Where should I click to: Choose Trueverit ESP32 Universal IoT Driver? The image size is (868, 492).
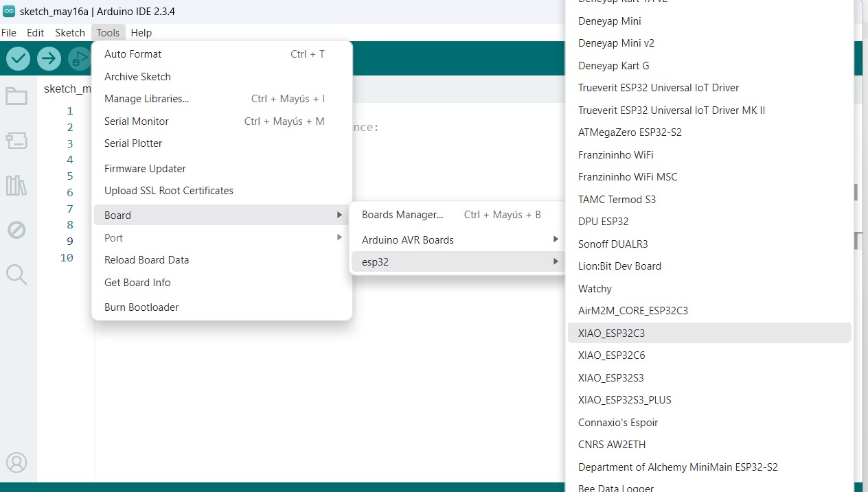(x=709, y=88)
